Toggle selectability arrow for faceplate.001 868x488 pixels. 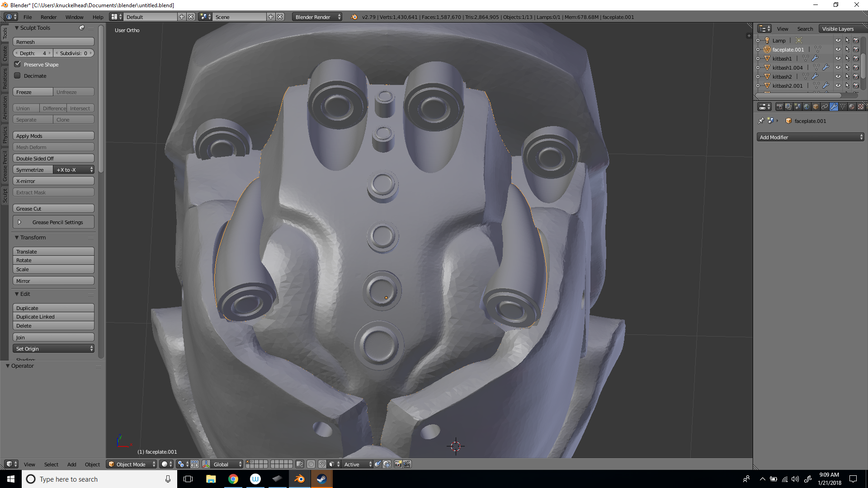tap(847, 50)
